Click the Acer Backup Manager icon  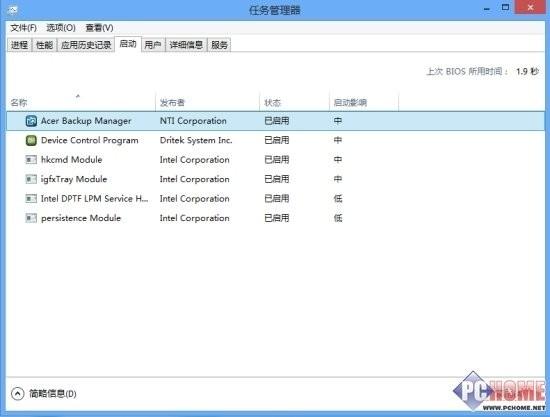pos(31,121)
